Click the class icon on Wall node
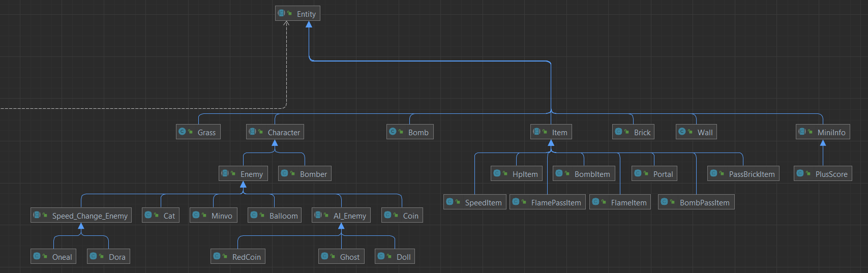Viewport: 868px width, 273px height. [682, 131]
